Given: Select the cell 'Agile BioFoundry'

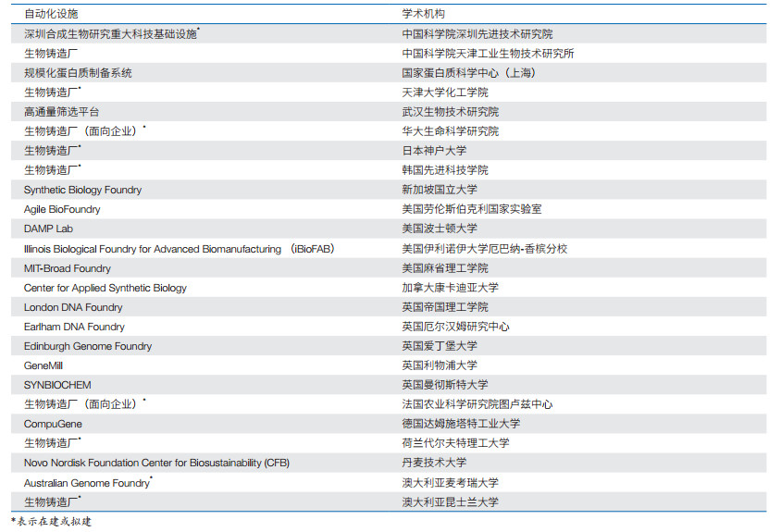Looking at the screenshot, I should tap(62, 209).
